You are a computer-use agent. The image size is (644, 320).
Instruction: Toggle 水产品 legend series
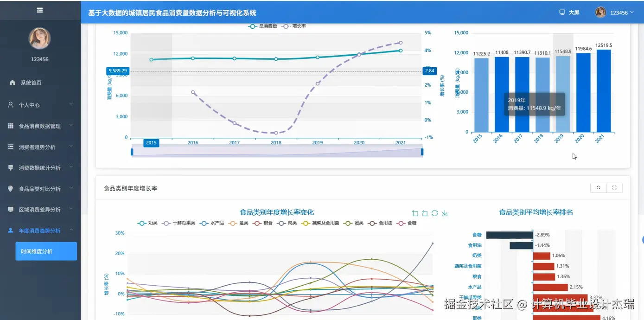pos(211,223)
